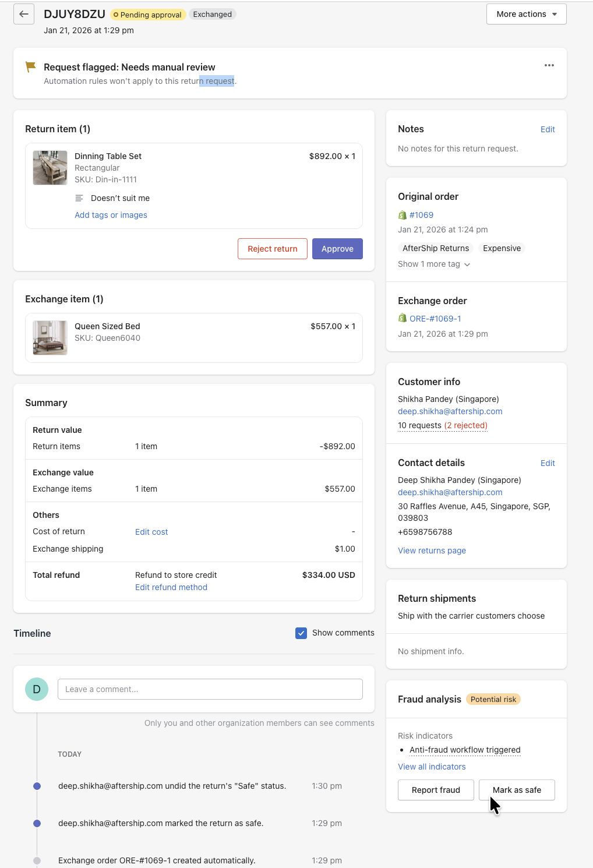
Task: Click the Shopify icon beside ORE-#1069-1
Action: [x=402, y=318]
